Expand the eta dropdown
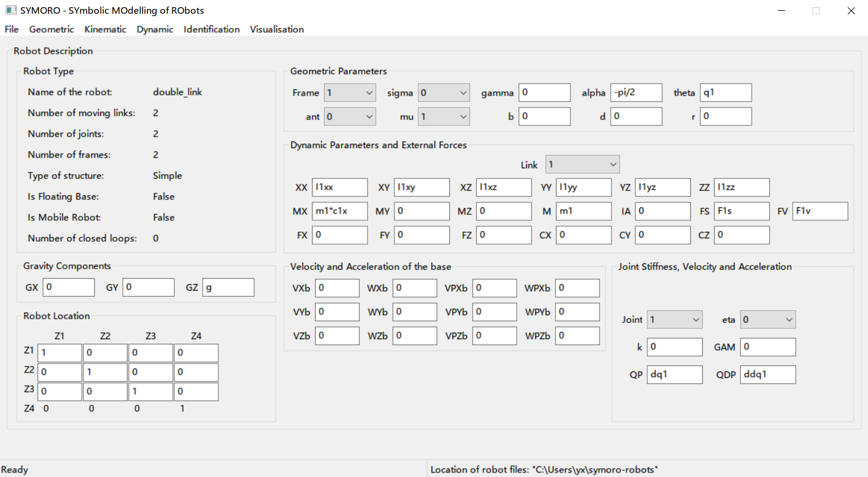Viewport: 868px width, 477px height. pyautogui.click(x=768, y=319)
